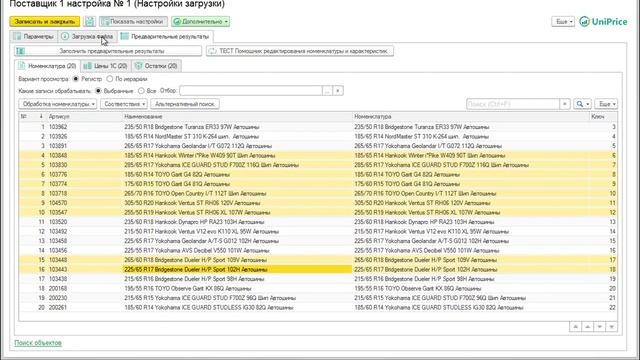Screen dimensions: 640x360
Task: Move to first row with the double up arrow
Action: (575, 327)
